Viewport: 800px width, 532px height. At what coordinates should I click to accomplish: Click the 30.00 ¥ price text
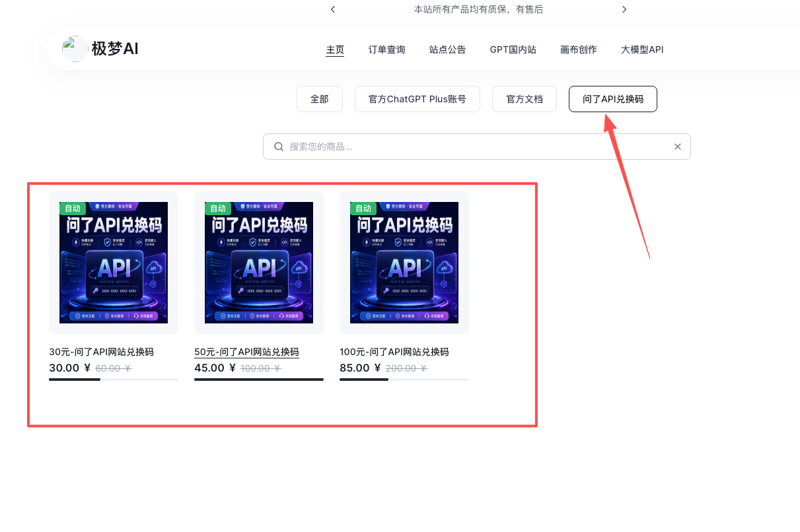(70, 368)
